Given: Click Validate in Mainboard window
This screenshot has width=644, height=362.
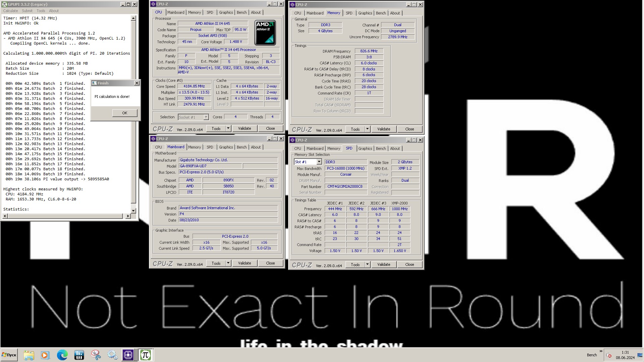Looking at the screenshot, I should 245,263.
